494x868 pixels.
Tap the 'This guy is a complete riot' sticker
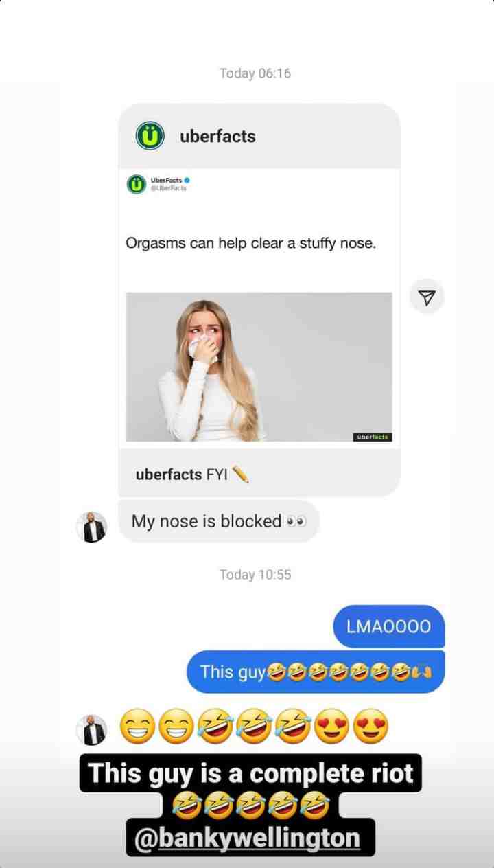click(250, 773)
